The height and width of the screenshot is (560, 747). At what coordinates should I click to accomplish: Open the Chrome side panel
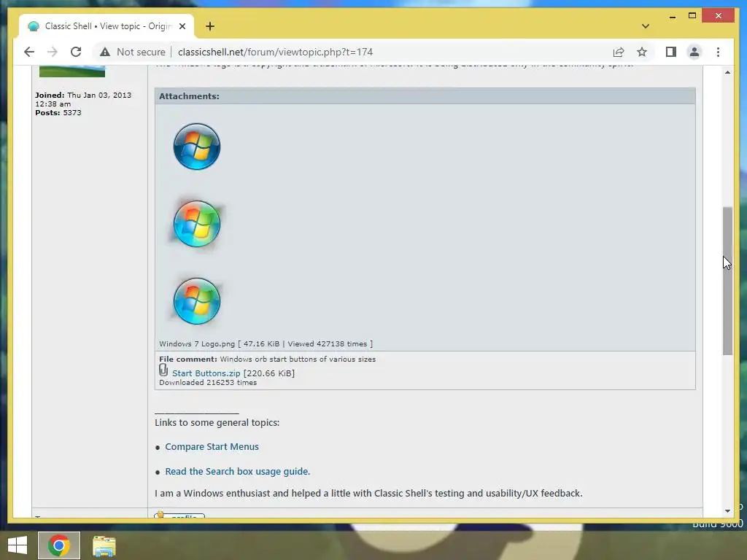671,52
